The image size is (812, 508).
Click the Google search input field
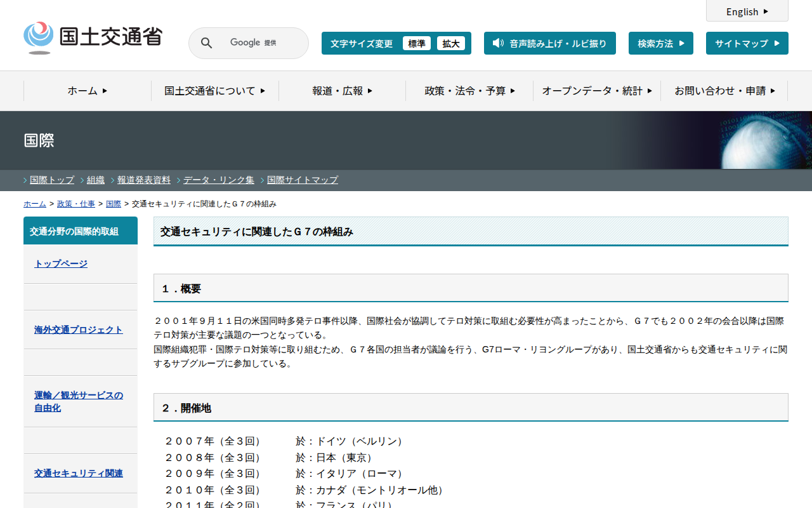tap(260, 43)
